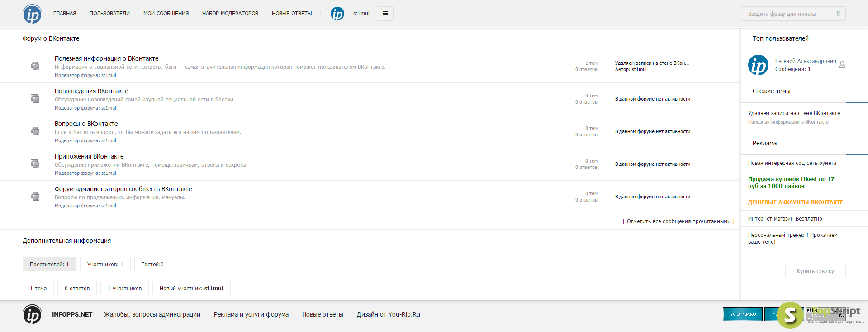Click the Дополнительная информация heading
Viewport: 868px width, 332px height.
click(x=66, y=241)
